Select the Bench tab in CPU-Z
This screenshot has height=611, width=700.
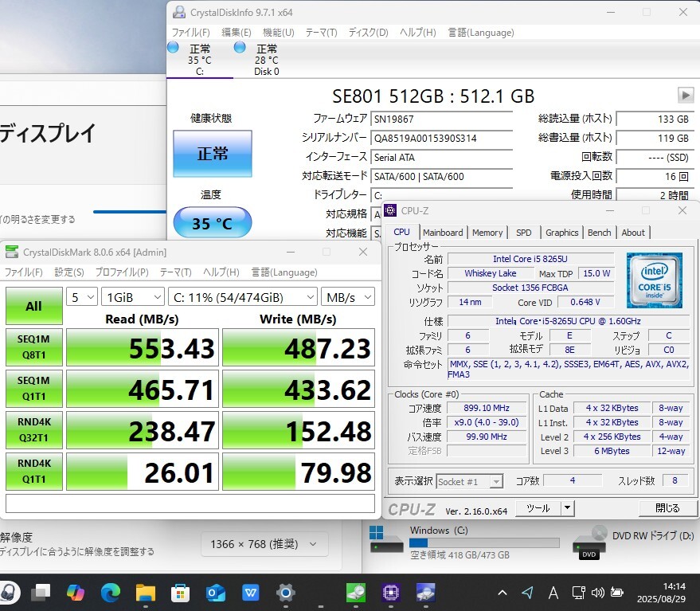[599, 233]
